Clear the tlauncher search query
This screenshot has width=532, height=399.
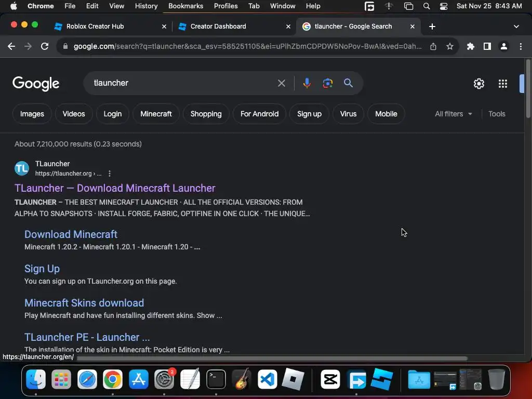tap(281, 83)
